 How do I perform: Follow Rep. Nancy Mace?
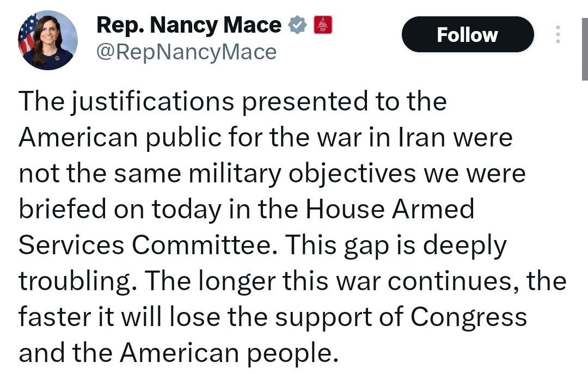pyautogui.click(x=467, y=35)
